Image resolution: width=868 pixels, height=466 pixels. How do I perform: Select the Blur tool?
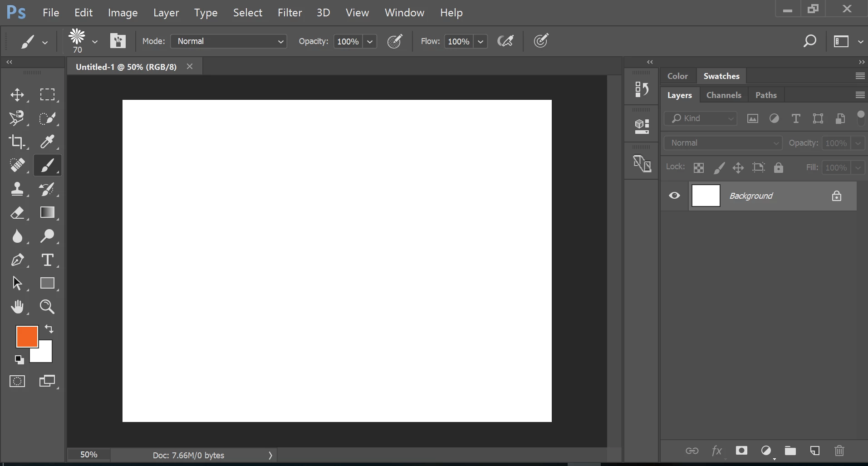tap(17, 236)
